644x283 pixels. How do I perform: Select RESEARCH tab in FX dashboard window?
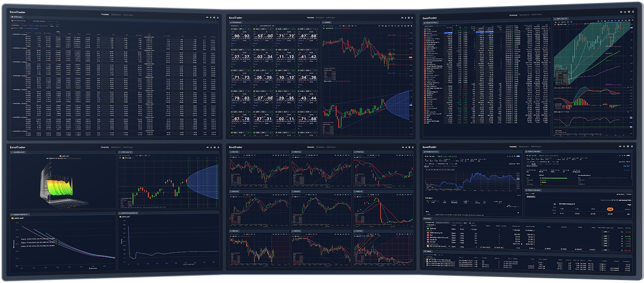(x=321, y=18)
